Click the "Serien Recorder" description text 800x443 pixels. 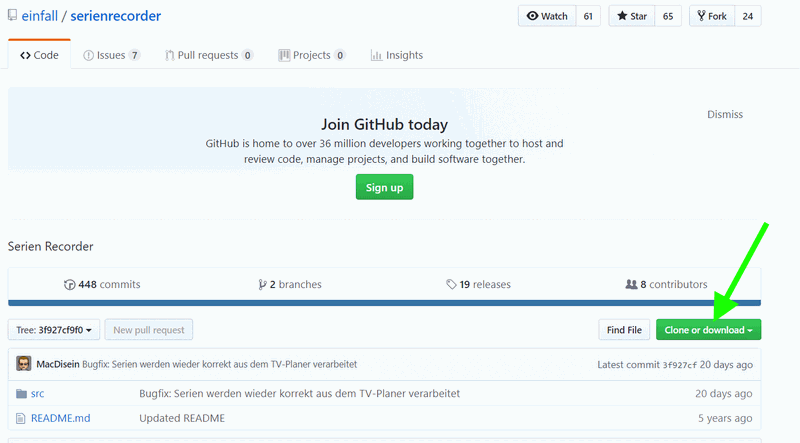51,247
